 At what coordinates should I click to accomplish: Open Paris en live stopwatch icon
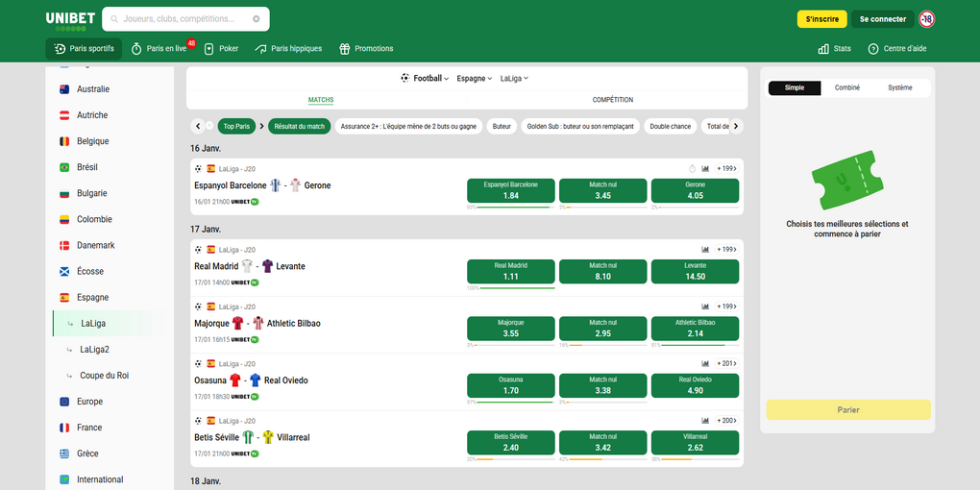[136, 49]
